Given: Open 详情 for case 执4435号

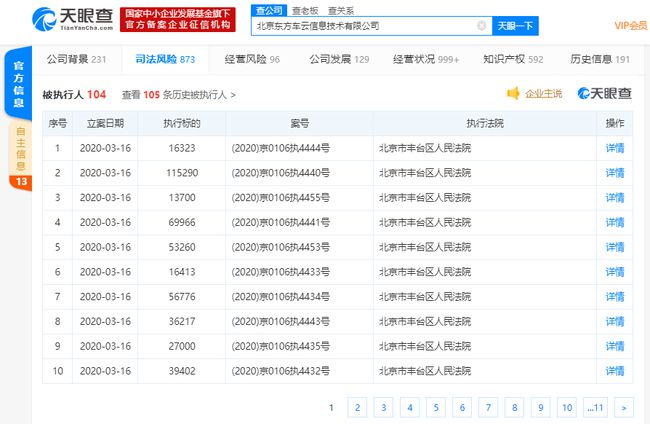Looking at the screenshot, I should click(x=615, y=346).
